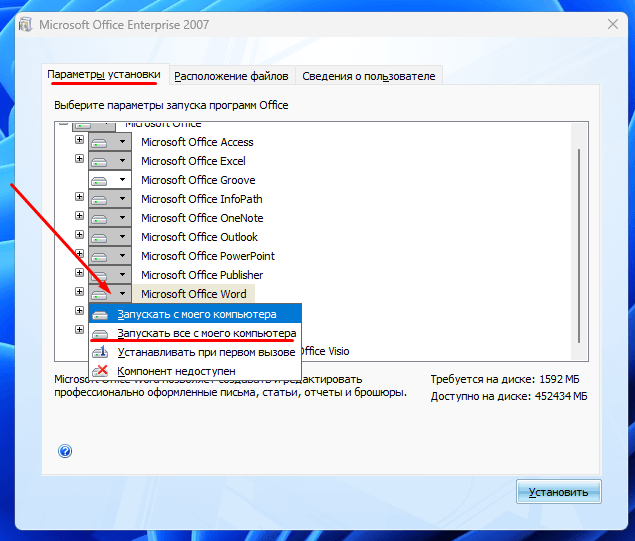Select the 'Microsoft Office Word' tree label
635x541 pixels.
coord(194,294)
